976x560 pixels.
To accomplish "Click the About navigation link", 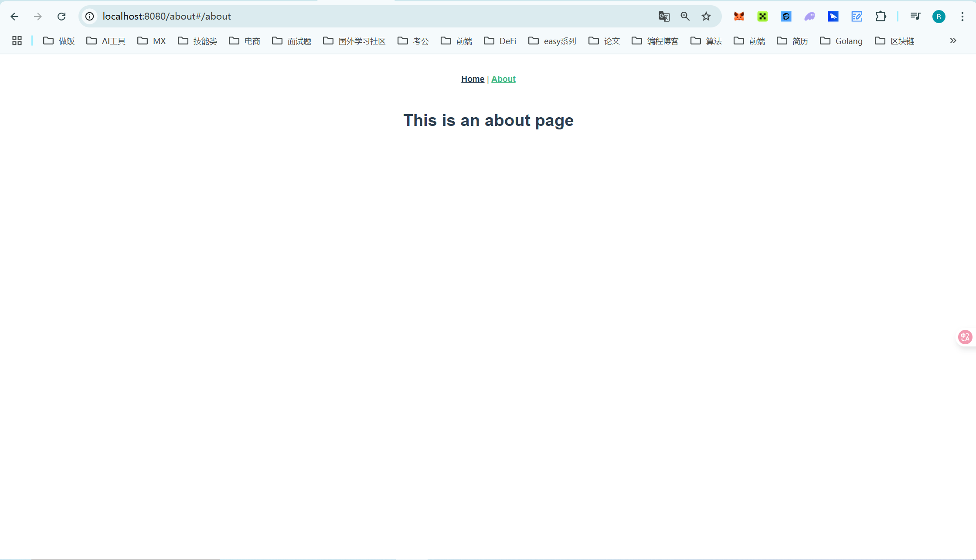I will [503, 79].
